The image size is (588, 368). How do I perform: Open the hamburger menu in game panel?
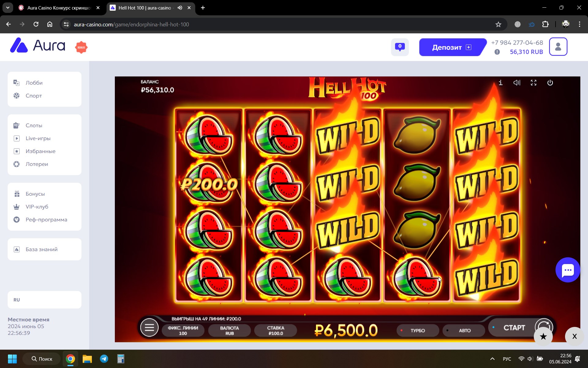(149, 328)
